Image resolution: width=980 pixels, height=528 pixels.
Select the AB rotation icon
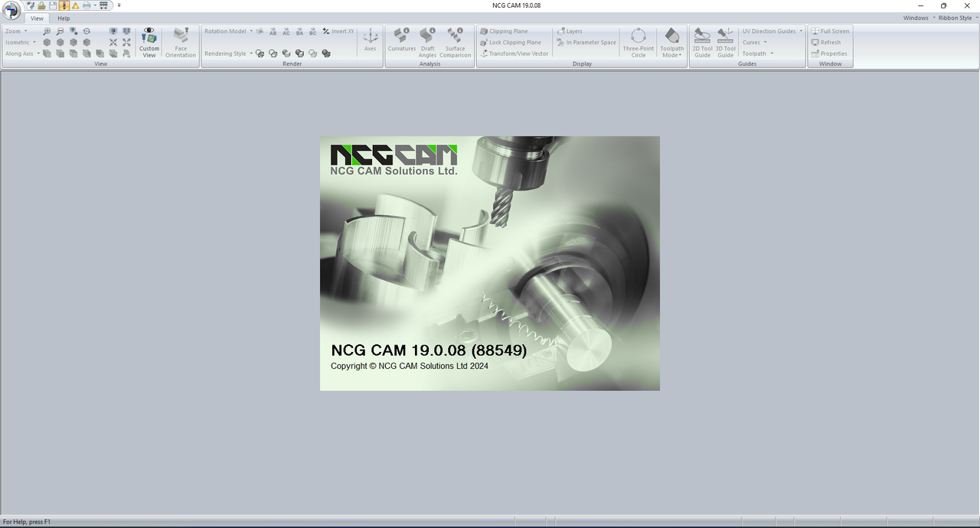(x=273, y=31)
